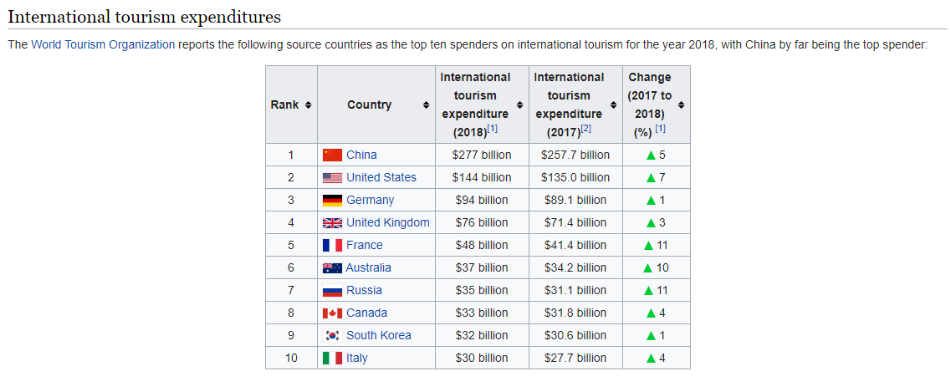
Task: Click the Australia flag icon
Action: (x=332, y=268)
